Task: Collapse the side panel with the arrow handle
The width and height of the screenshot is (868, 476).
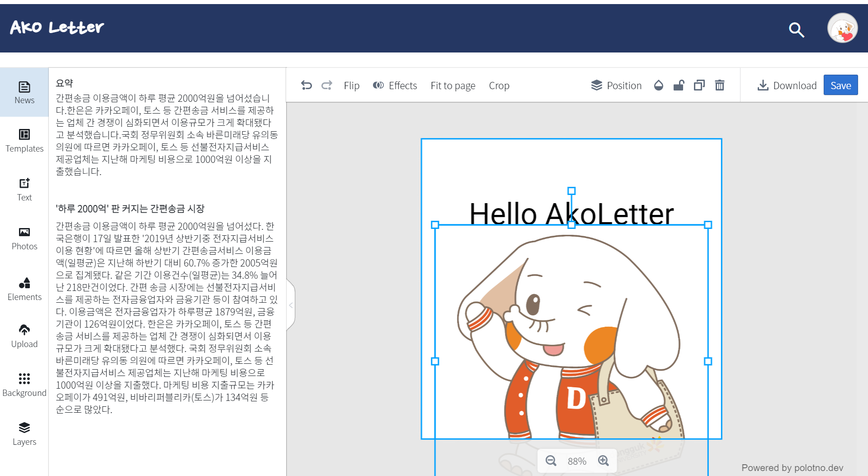Action: 291,305
